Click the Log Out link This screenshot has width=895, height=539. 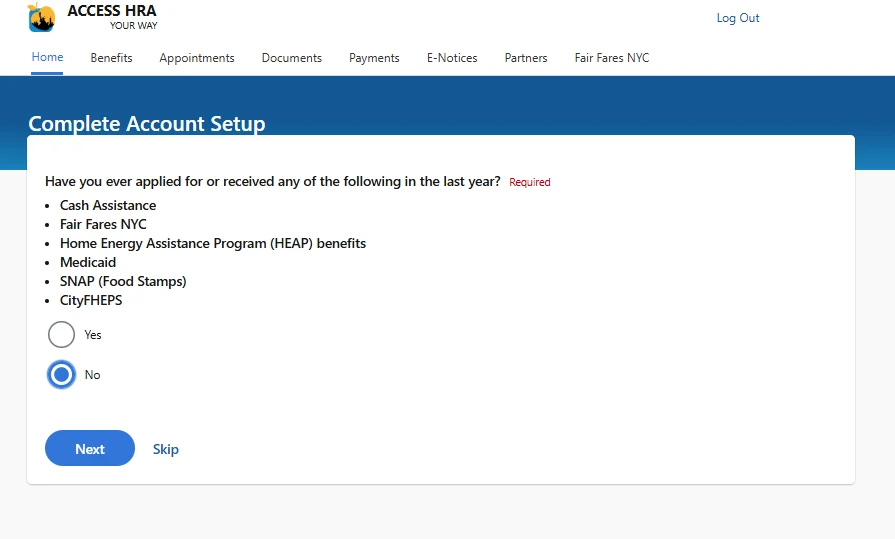pyautogui.click(x=738, y=18)
